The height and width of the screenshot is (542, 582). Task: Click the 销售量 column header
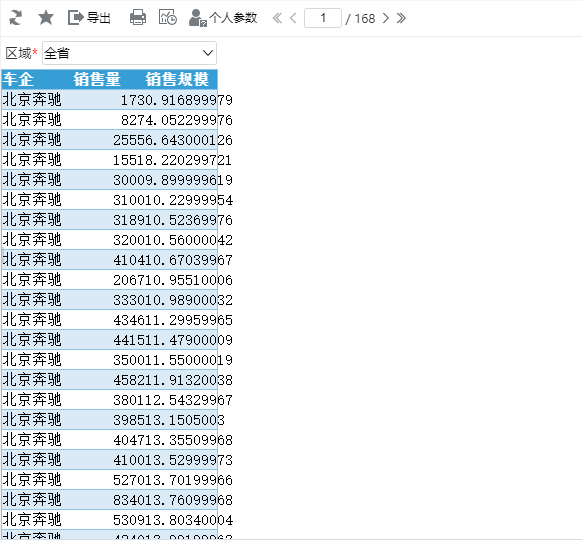click(x=97, y=79)
